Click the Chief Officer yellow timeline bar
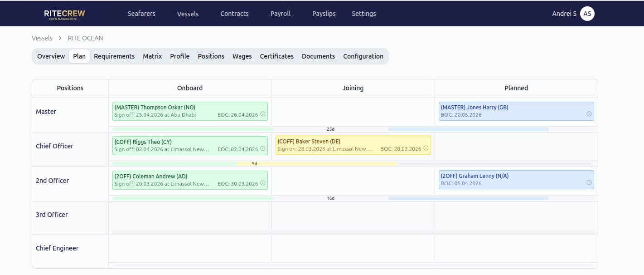This screenshot has height=275, width=644. coord(316,164)
